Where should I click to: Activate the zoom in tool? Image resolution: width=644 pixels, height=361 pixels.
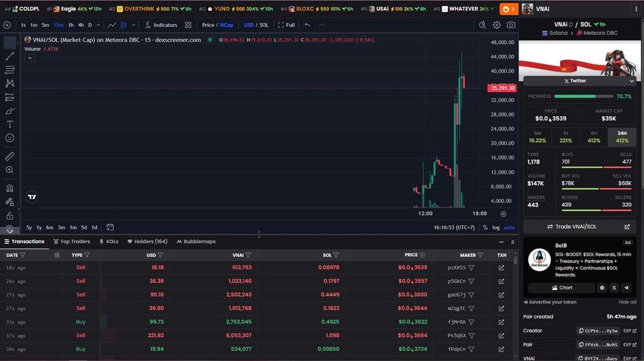tap(10, 170)
